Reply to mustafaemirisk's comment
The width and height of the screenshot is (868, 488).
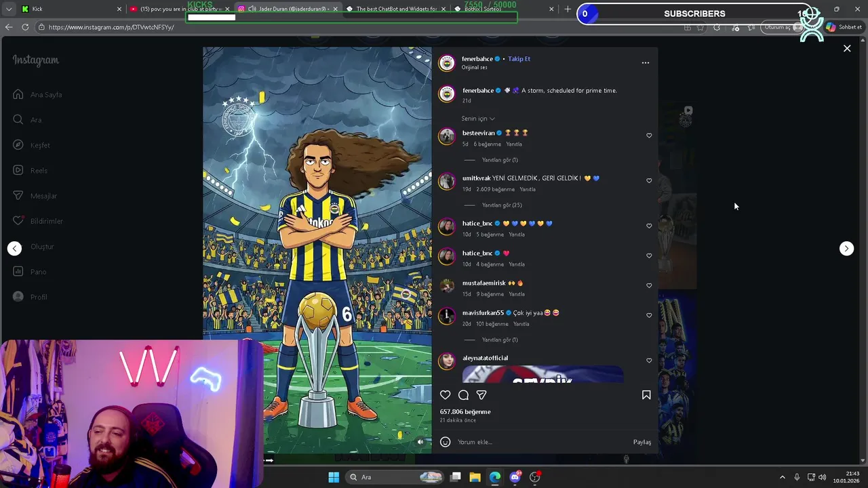517,294
